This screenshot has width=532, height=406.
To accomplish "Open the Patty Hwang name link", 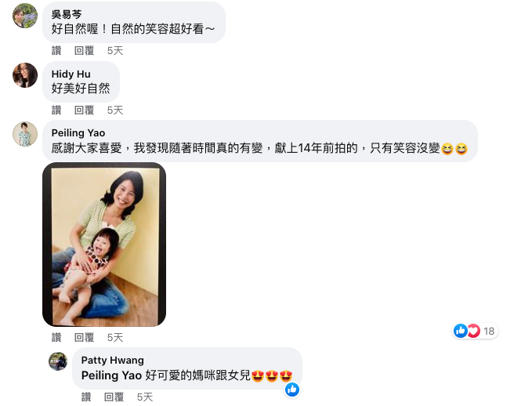I will (113, 360).
